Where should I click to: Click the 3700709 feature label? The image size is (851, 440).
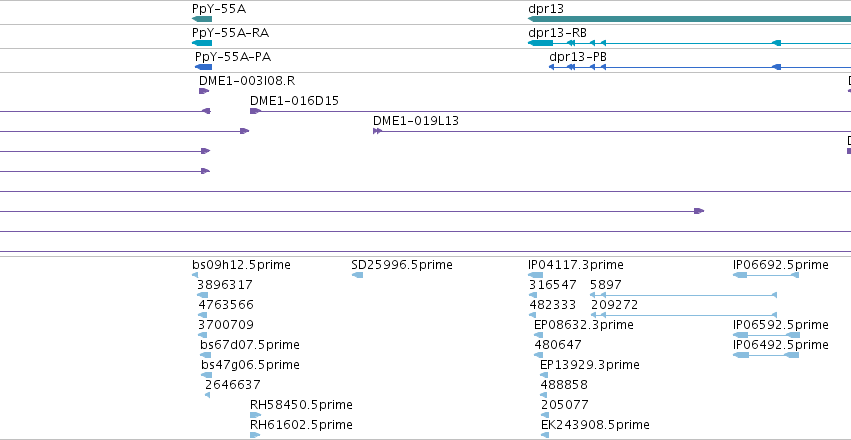226,325
